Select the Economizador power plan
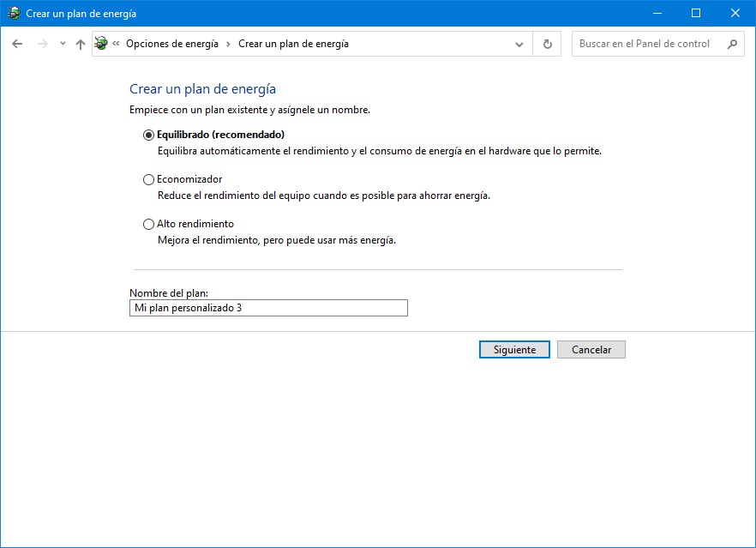 147,179
